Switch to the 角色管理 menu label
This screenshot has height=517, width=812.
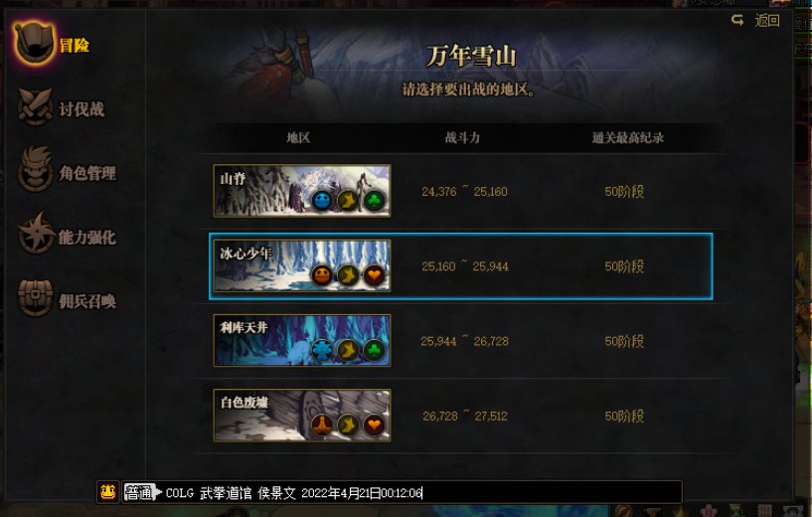point(87,173)
